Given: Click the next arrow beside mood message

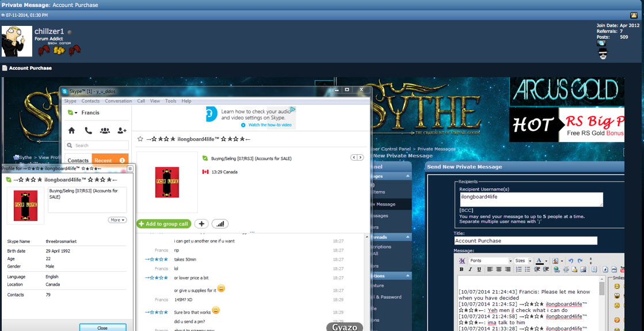Looking at the screenshot, I should tap(361, 157).
